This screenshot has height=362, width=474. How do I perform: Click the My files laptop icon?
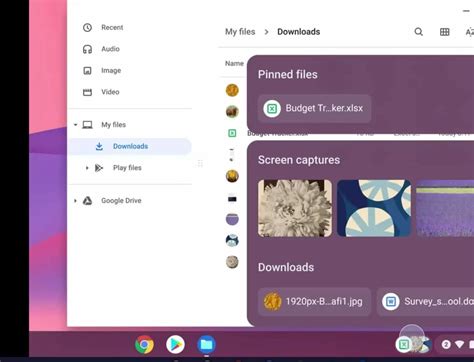pyautogui.click(x=87, y=125)
